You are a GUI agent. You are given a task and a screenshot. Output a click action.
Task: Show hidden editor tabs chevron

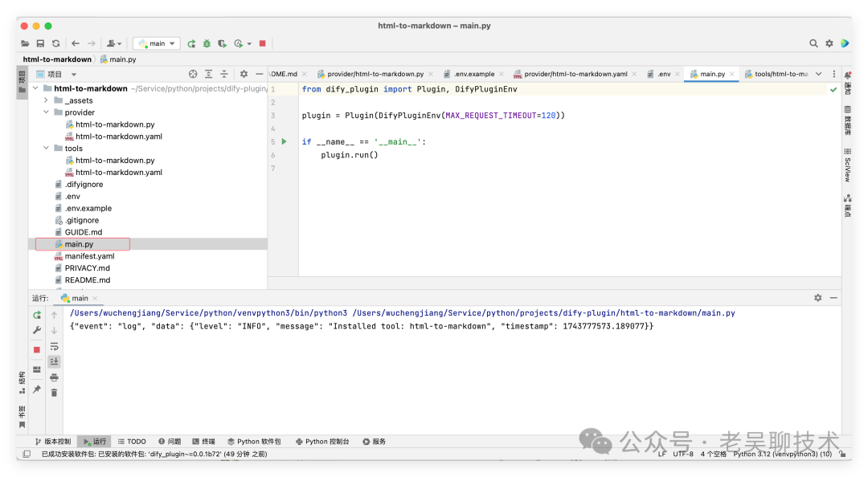pos(819,74)
